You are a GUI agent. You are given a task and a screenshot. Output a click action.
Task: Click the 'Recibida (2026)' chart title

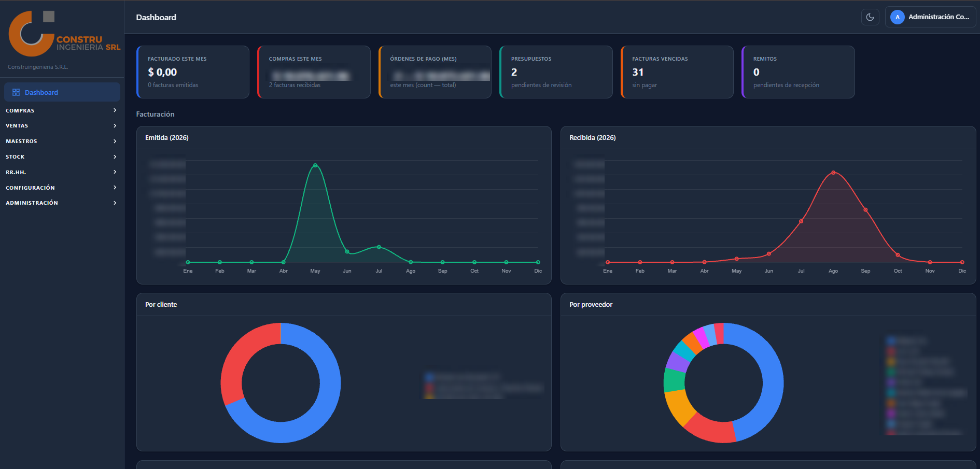click(x=593, y=138)
